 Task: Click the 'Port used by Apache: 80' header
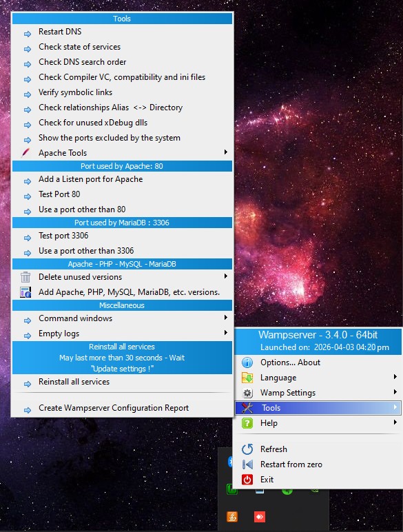tap(122, 166)
